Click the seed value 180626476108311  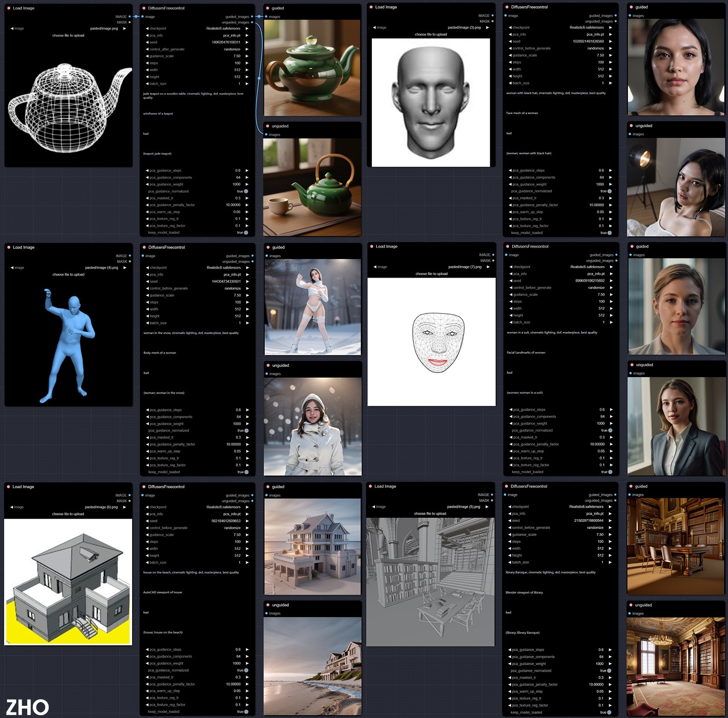click(x=226, y=42)
